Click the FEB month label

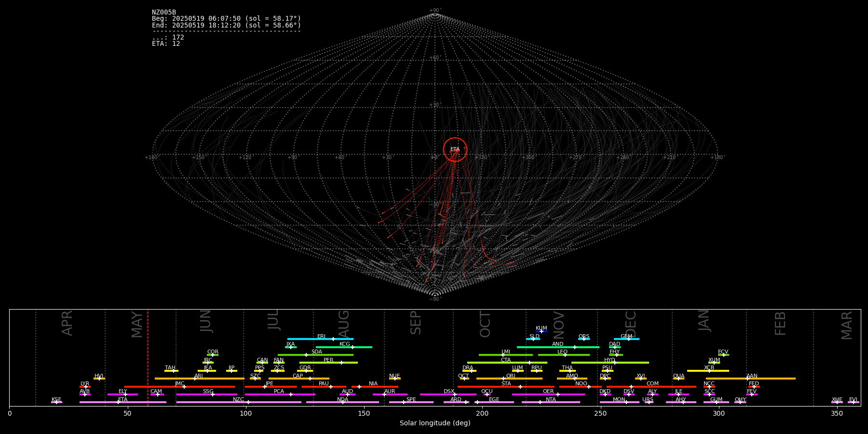click(x=780, y=323)
